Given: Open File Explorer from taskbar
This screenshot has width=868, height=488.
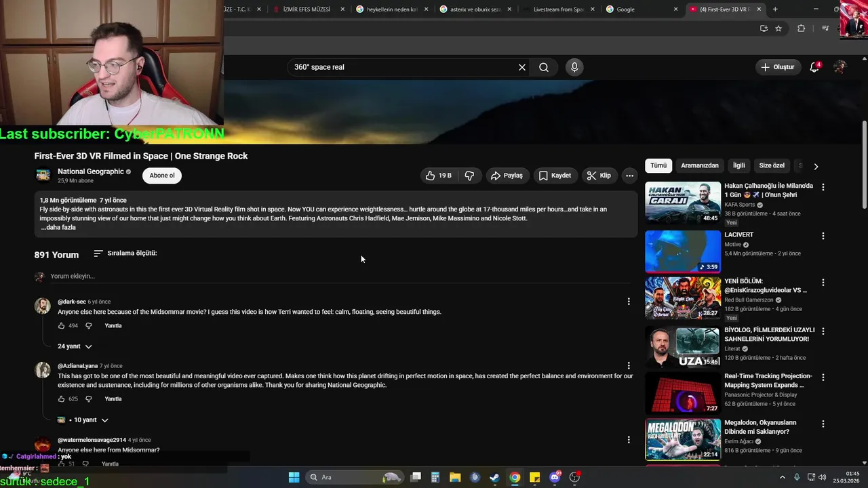Looking at the screenshot, I should [x=455, y=477].
